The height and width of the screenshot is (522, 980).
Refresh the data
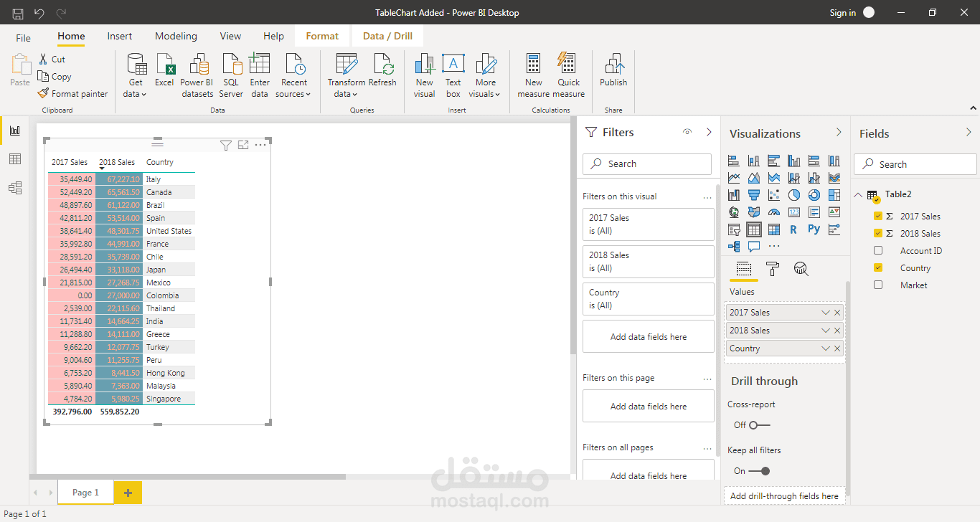(382, 70)
